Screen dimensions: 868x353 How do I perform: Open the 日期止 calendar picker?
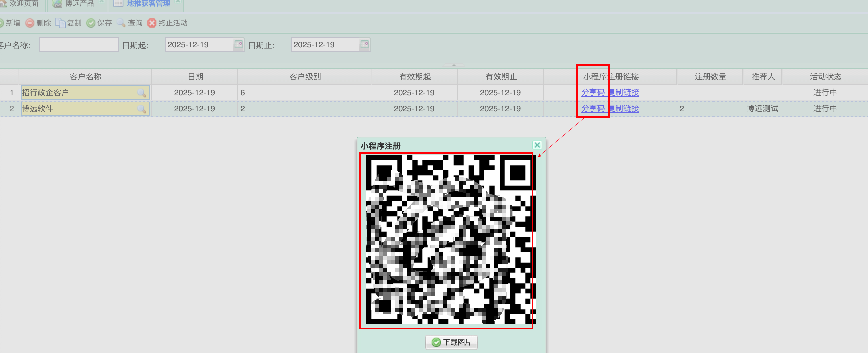[x=365, y=44]
